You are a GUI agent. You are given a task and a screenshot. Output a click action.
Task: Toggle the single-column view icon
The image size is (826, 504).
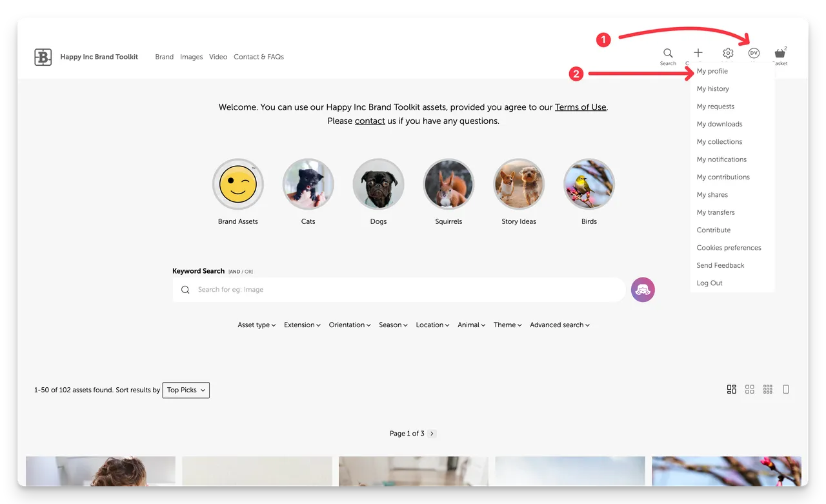(786, 389)
